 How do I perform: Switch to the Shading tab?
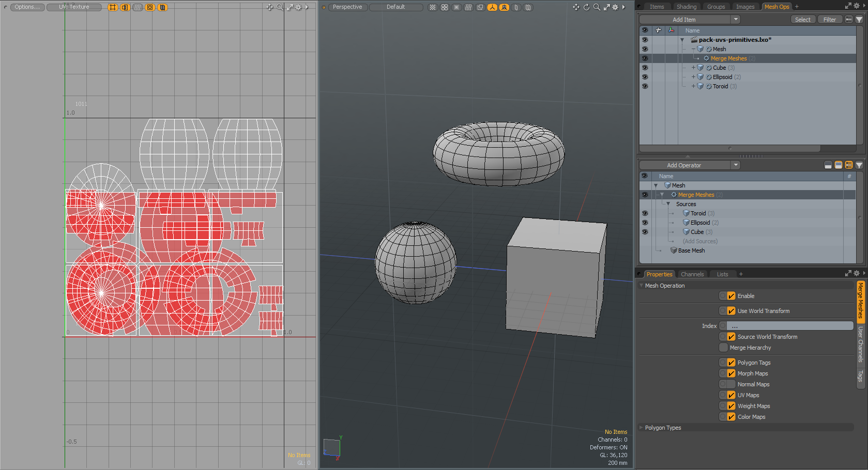tap(686, 7)
